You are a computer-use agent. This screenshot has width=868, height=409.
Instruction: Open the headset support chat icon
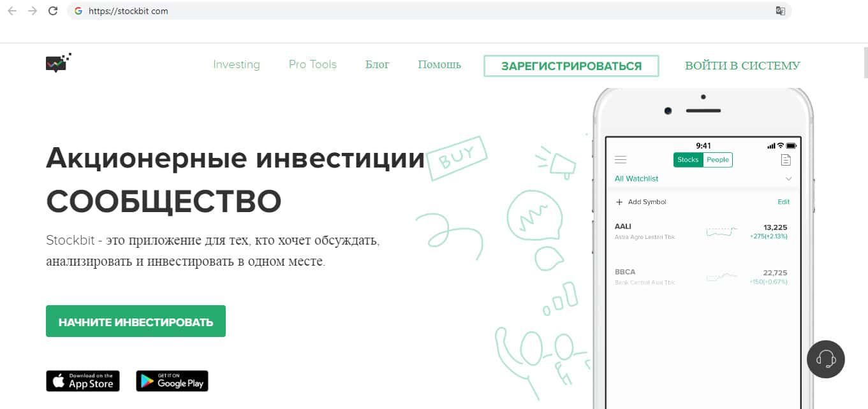click(x=826, y=359)
